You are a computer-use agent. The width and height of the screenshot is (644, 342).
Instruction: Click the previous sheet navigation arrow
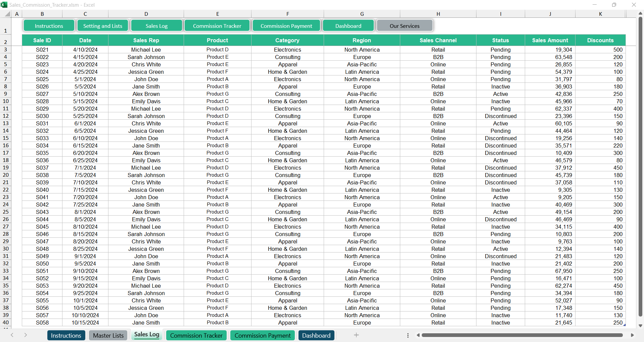[x=12, y=335]
